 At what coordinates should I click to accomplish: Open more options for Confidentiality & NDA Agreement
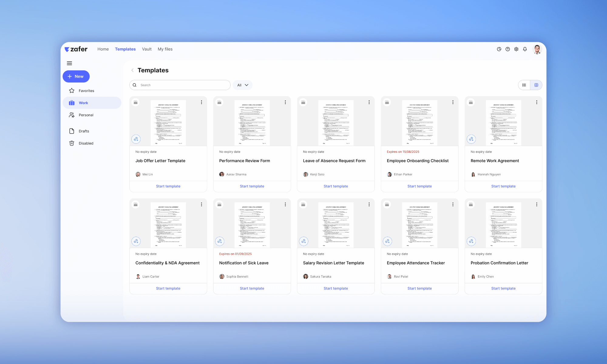click(202, 205)
